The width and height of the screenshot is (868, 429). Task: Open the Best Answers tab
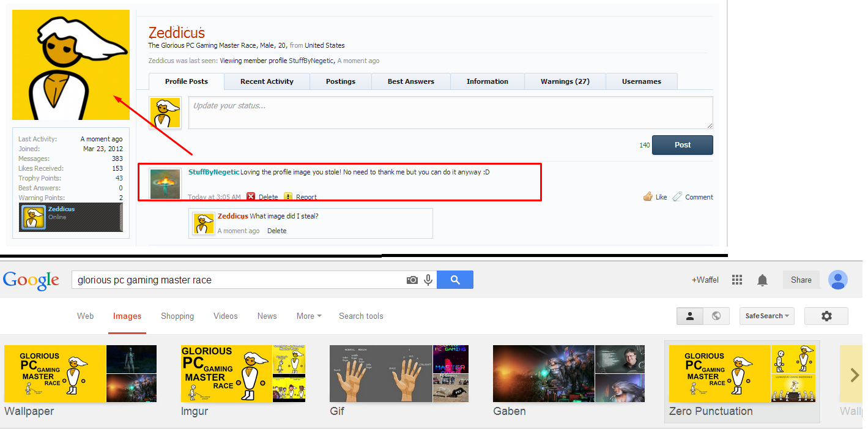coord(411,81)
